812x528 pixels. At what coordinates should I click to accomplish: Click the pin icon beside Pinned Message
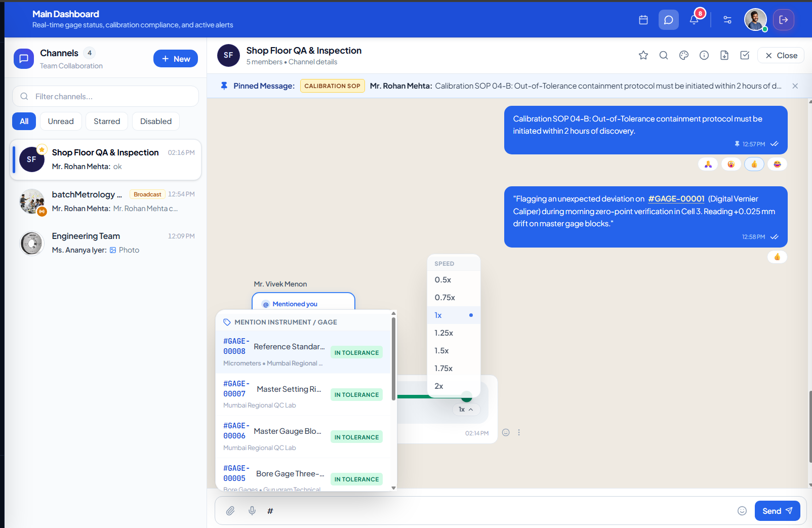click(x=224, y=86)
